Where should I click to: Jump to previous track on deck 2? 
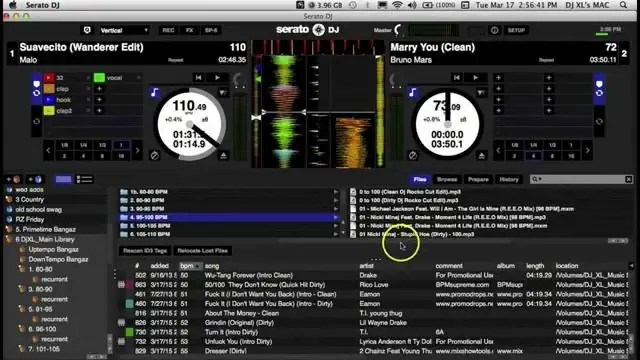(457, 78)
